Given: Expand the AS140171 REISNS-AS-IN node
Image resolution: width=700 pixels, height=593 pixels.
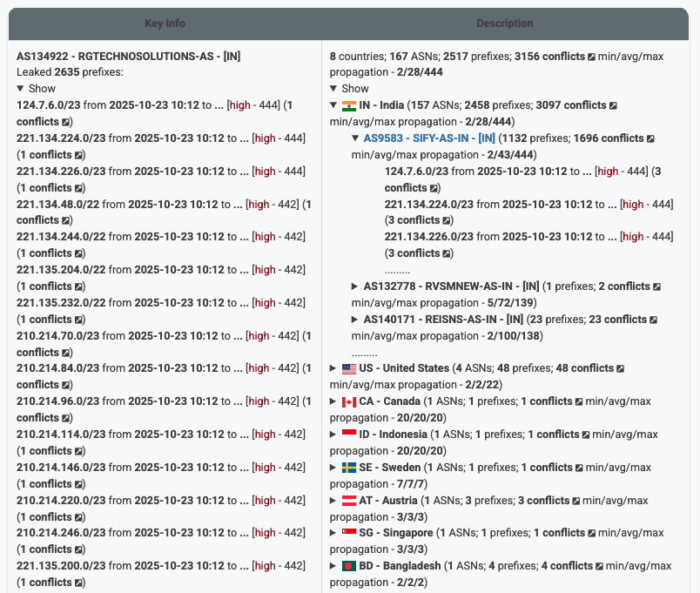Looking at the screenshot, I should click(x=355, y=320).
